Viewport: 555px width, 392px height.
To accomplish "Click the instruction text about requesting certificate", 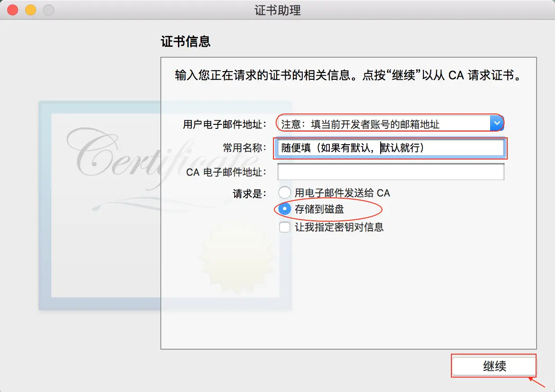I will [348, 75].
